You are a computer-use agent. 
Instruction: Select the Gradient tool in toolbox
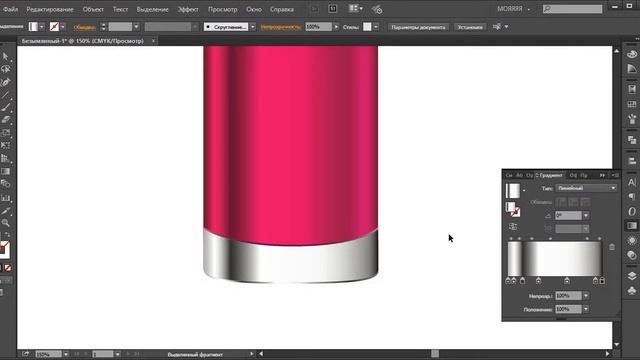click(5, 171)
